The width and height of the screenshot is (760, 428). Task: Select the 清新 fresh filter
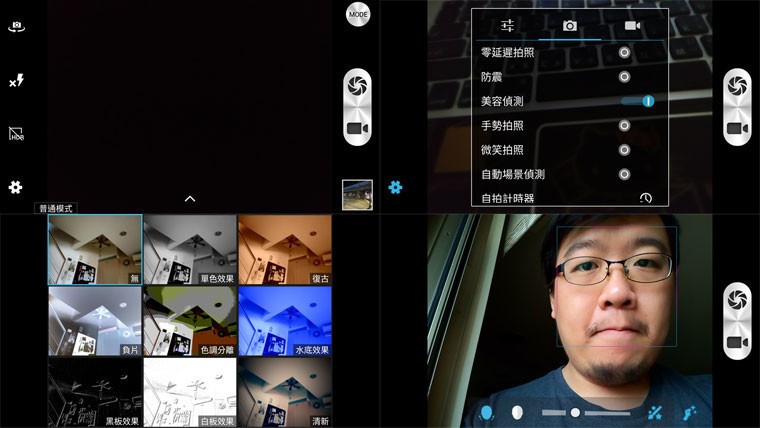coord(285,392)
